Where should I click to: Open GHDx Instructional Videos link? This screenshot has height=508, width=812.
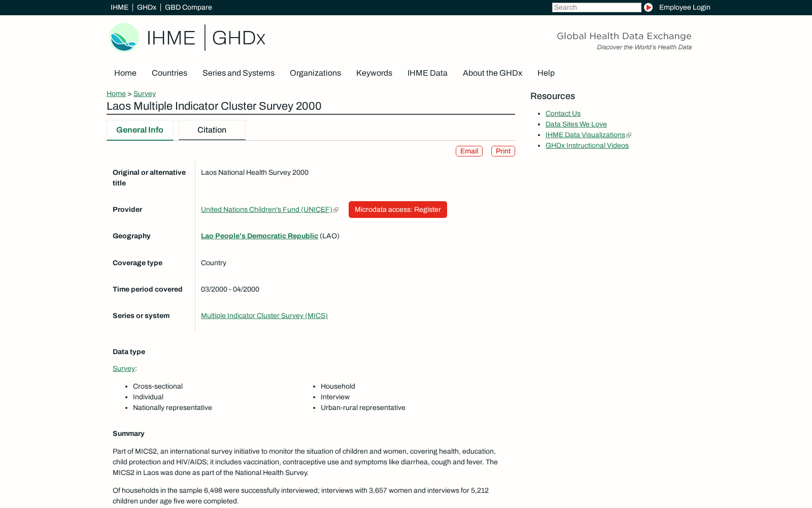tap(587, 145)
